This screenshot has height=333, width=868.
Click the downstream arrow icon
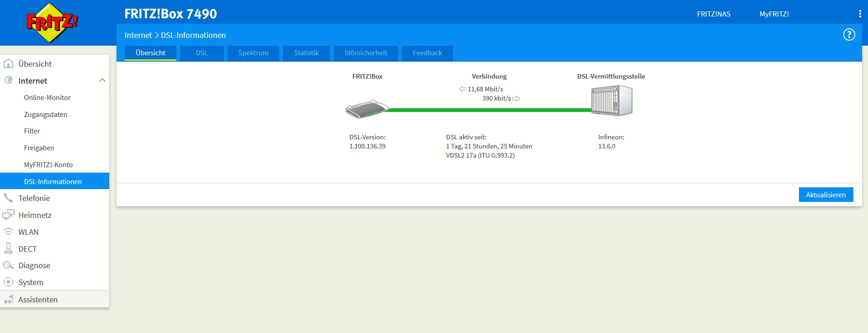[x=463, y=89]
